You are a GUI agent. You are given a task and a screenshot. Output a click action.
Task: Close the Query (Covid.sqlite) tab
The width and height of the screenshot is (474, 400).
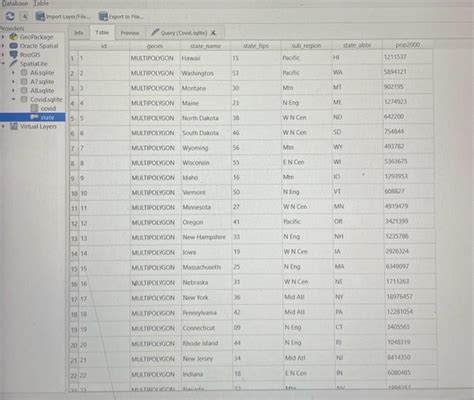(x=213, y=33)
